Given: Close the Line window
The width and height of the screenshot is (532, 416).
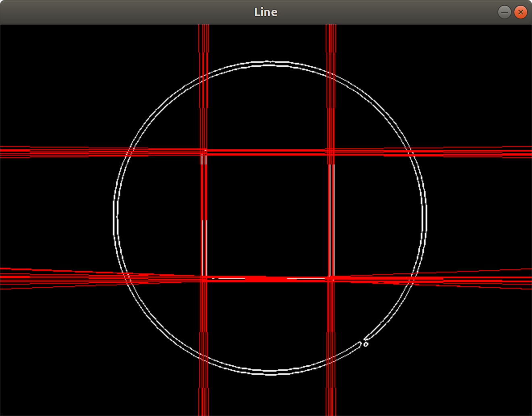Looking at the screenshot, I should [521, 12].
